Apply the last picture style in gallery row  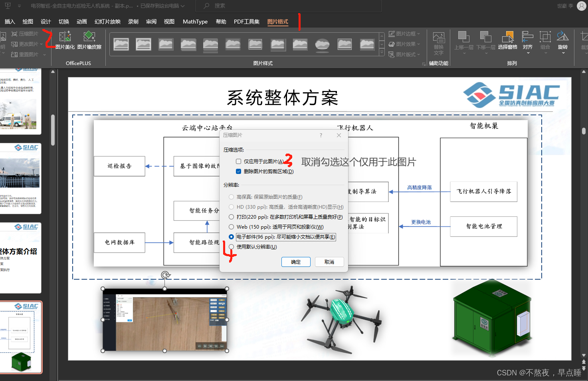[367, 44]
